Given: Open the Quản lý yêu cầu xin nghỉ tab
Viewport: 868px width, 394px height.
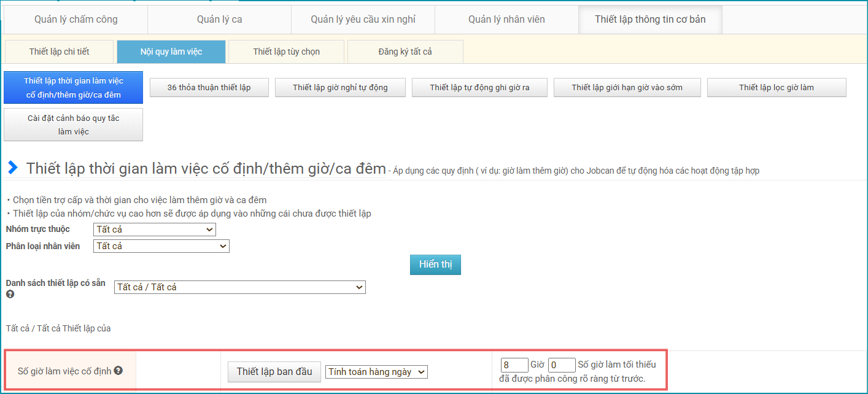Looking at the screenshot, I should (x=363, y=20).
